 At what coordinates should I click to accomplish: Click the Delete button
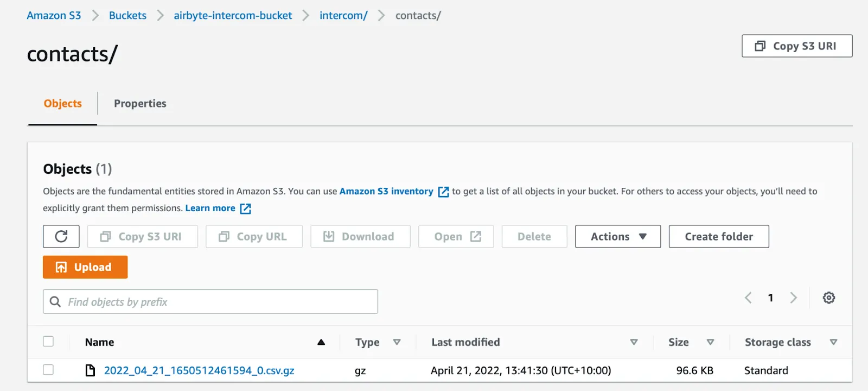[x=534, y=236]
